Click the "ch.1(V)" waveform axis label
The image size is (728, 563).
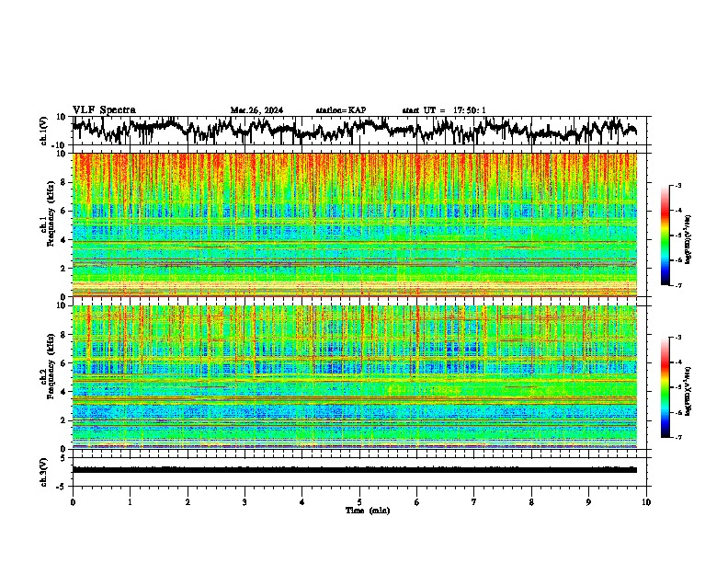tap(44, 131)
